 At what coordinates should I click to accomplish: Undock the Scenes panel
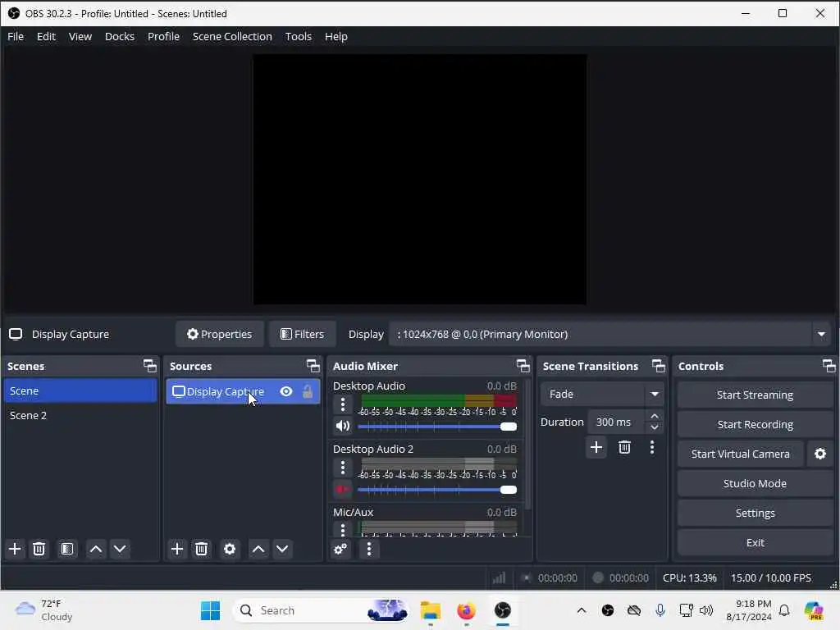150,366
